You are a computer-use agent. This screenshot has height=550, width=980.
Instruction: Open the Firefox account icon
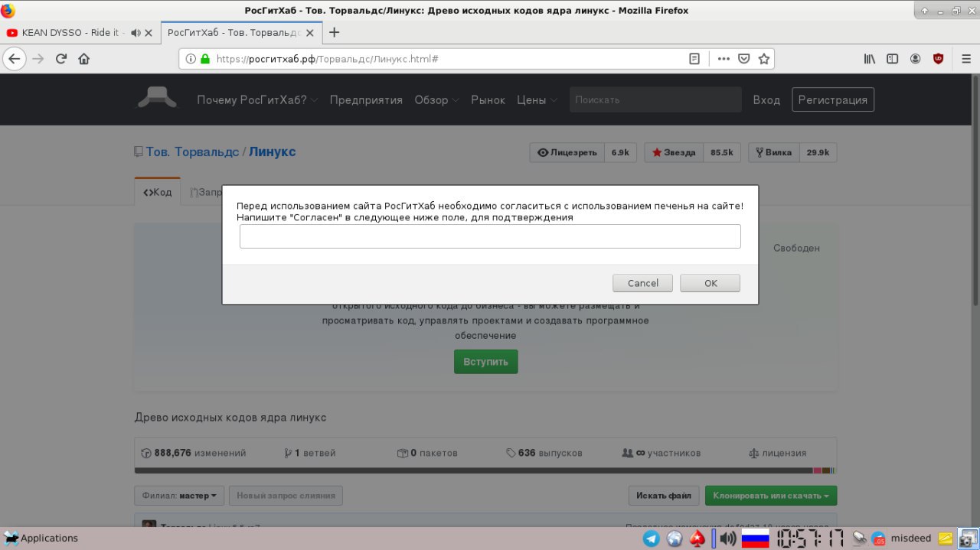coord(915,59)
